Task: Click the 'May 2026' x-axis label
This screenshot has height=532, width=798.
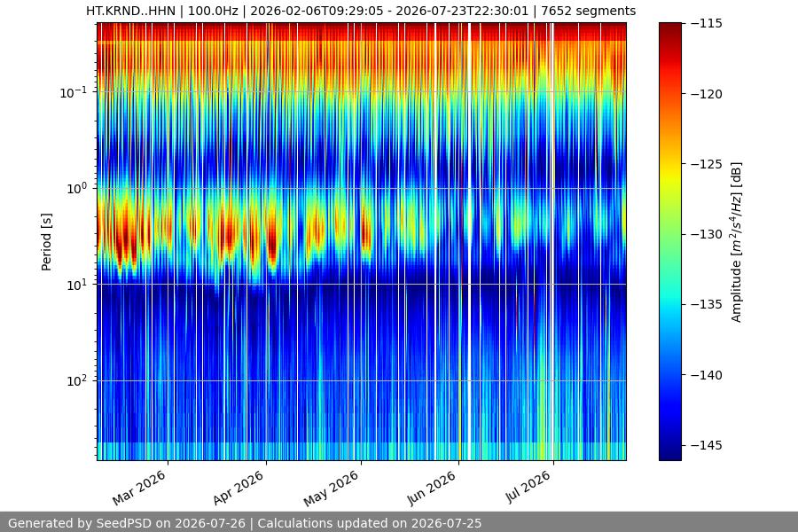Action: click(332, 488)
